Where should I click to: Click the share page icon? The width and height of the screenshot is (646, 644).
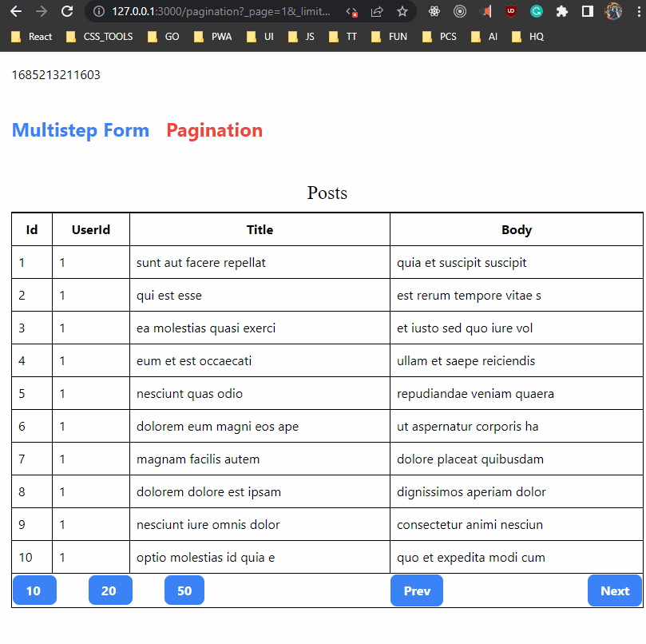(376, 12)
